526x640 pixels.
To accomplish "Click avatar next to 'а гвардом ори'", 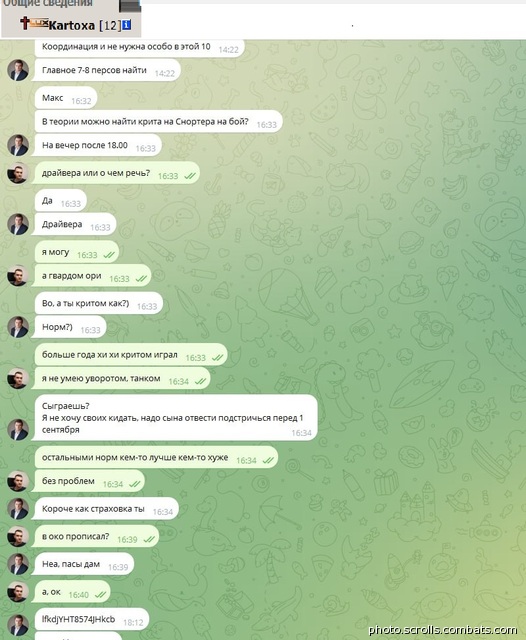I will 18,276.
